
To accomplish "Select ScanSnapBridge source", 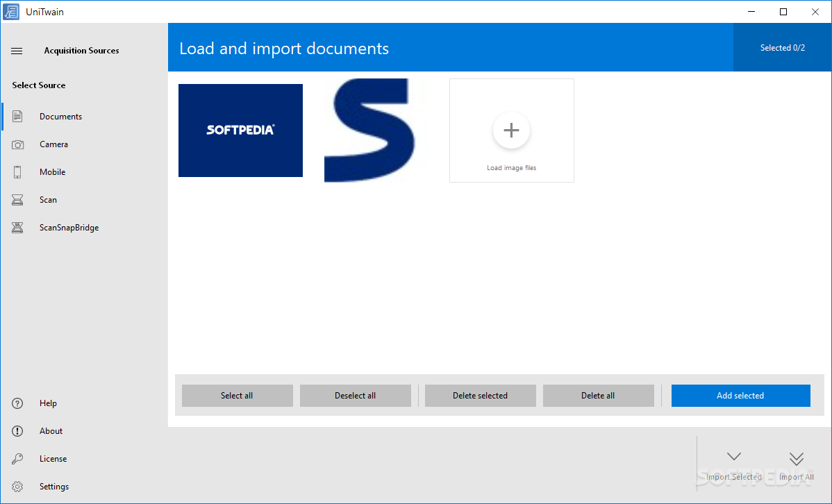I will (x=84, y=228).
